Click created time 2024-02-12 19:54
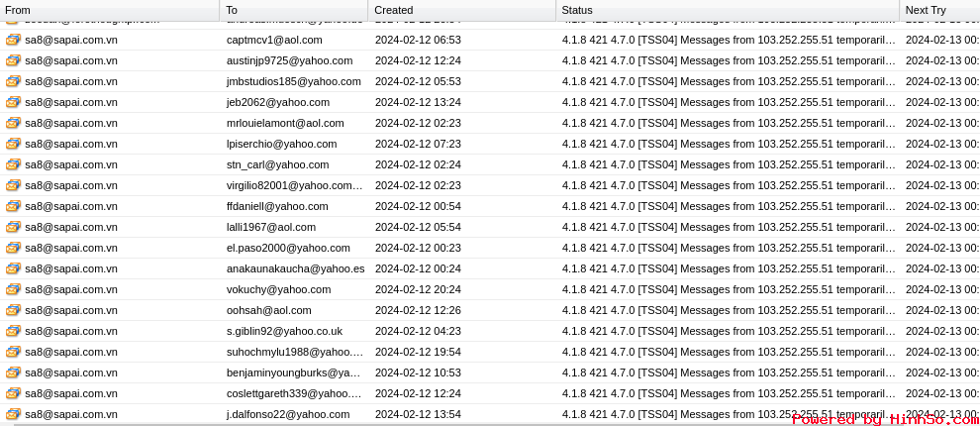The height and width of the screenshot is (426, 980). 418,352
